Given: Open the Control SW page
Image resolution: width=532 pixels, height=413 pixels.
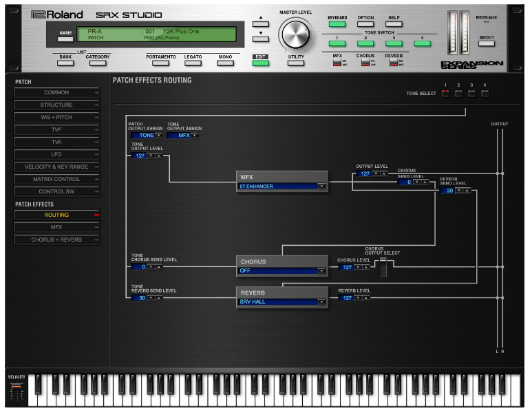Looking at the screenshot, I should 56,191.
